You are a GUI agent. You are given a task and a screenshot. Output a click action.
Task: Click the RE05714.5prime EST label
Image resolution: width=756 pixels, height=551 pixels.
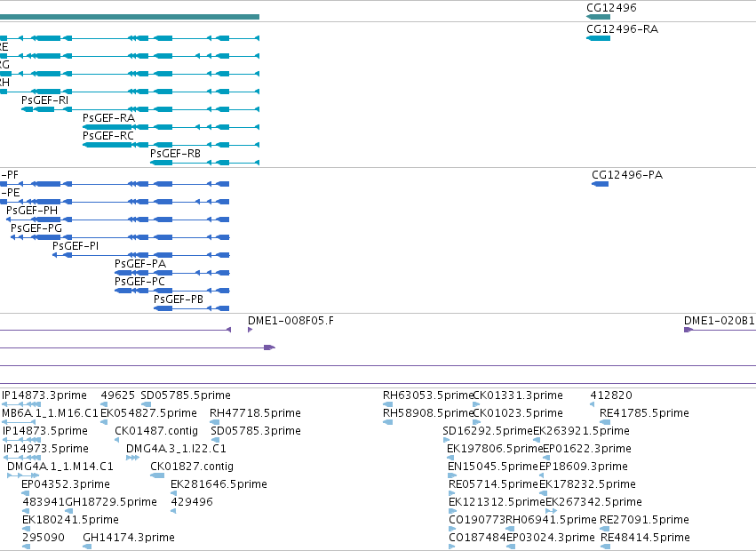tap(493, 484)
